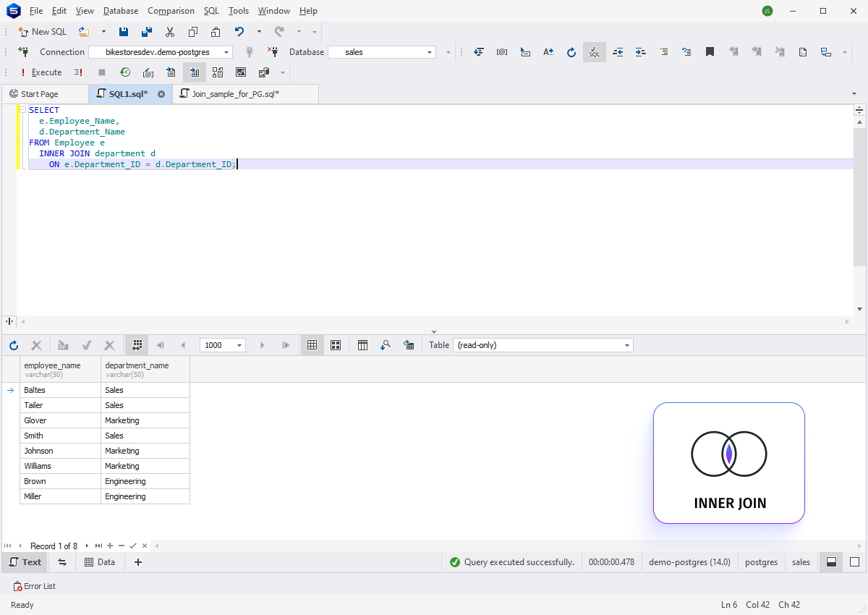Toggle a bookmark on the current line
This screenshot has width=868, height=615.
(x=710, y=51)
